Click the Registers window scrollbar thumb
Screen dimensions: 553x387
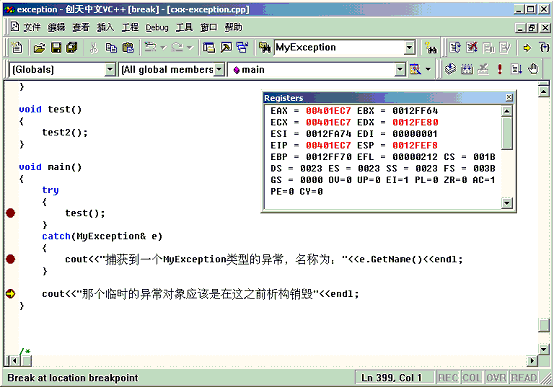coord(507,133)
